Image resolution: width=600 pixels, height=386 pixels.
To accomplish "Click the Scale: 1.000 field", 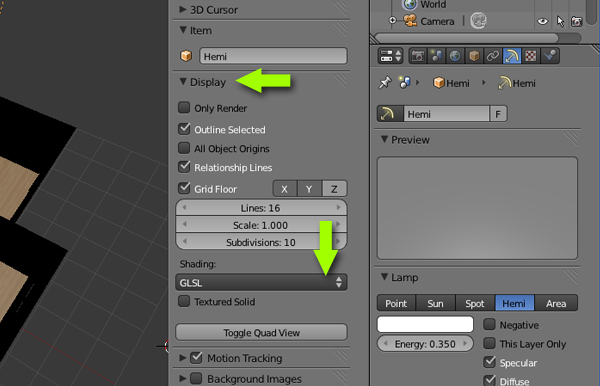I will [261, 225].
